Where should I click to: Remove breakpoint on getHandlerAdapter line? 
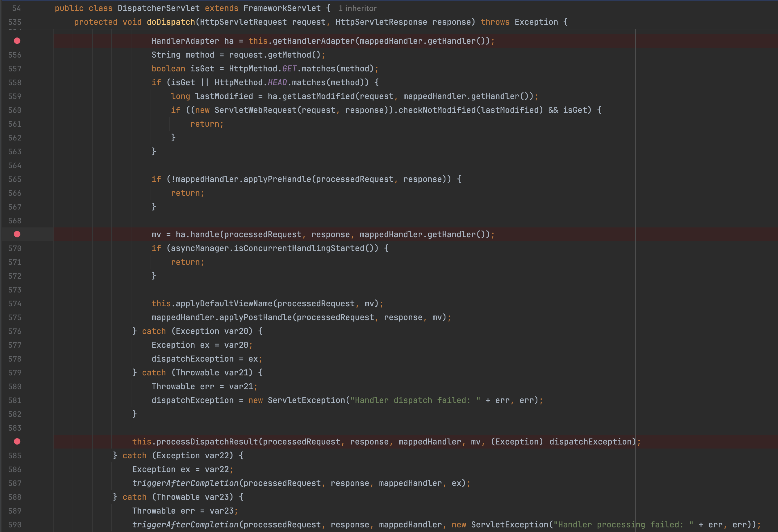(x=17, y=41)
